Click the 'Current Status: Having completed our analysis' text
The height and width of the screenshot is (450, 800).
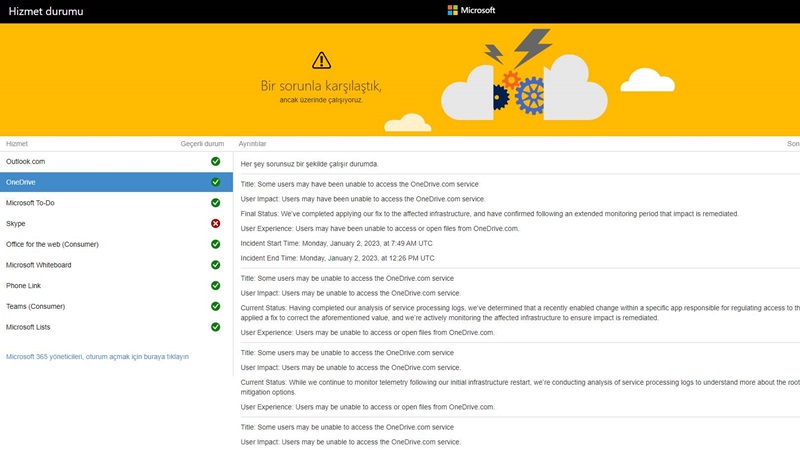pyautogui.click(x=520, y=313)
